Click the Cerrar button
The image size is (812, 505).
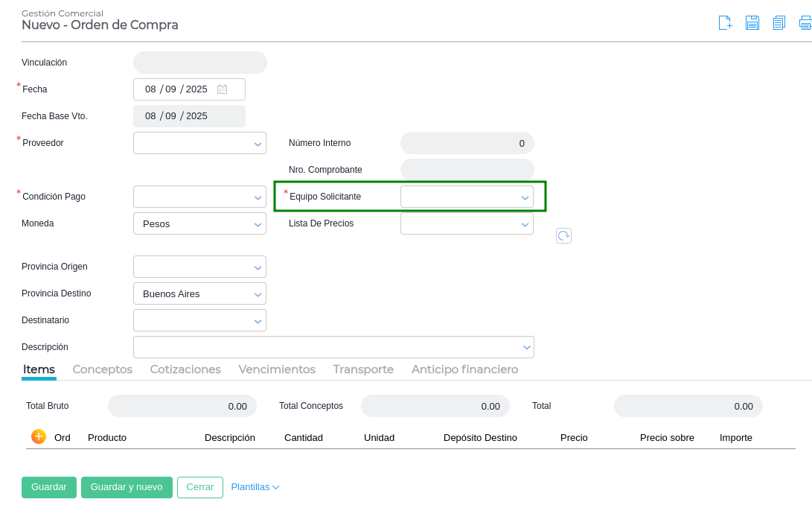(x=200, y=487)
